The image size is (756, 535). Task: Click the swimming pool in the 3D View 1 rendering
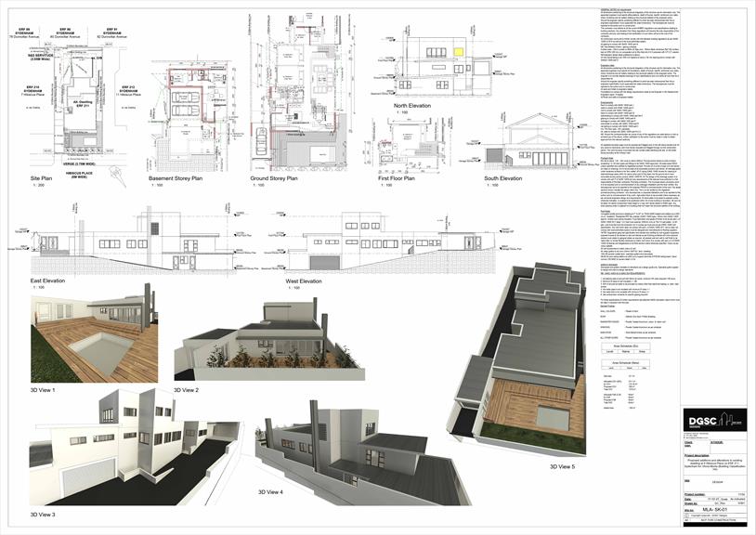coord(102,354)
